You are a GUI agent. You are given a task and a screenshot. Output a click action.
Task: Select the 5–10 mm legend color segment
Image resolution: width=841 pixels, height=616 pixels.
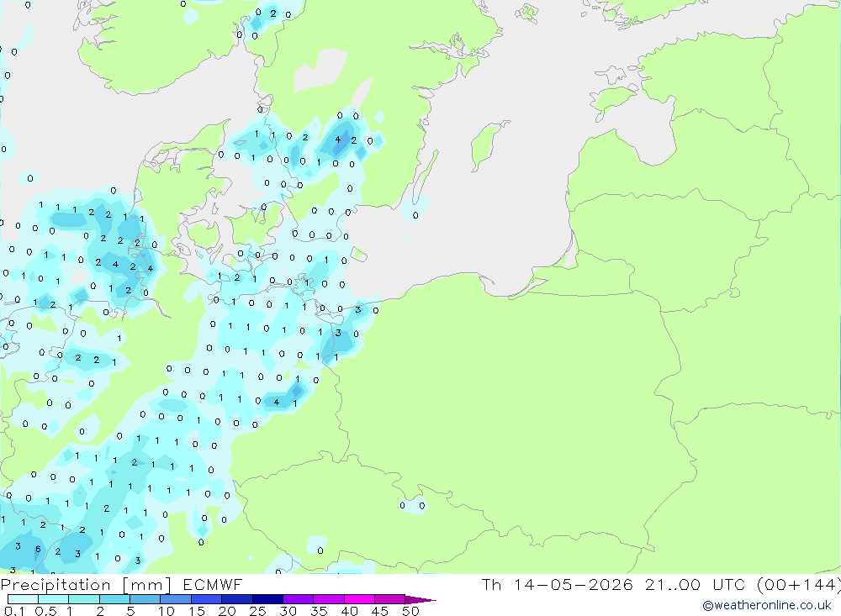(145, 599)
